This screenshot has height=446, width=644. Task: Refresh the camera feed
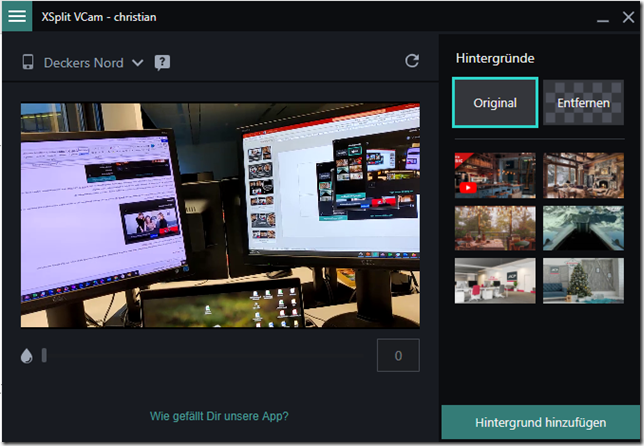pyautogui.click(x=412, y=61)
